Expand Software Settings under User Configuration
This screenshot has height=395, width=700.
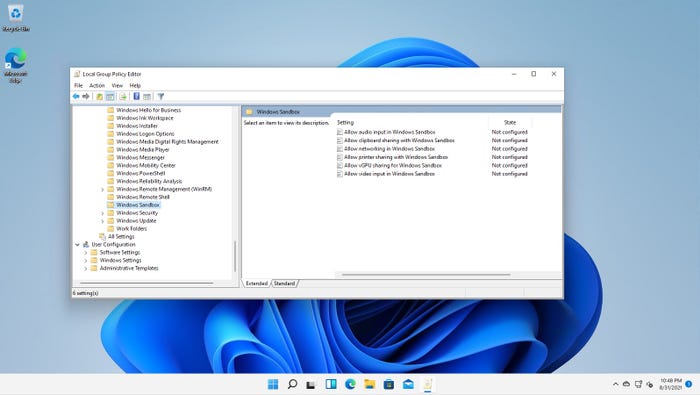86,253
